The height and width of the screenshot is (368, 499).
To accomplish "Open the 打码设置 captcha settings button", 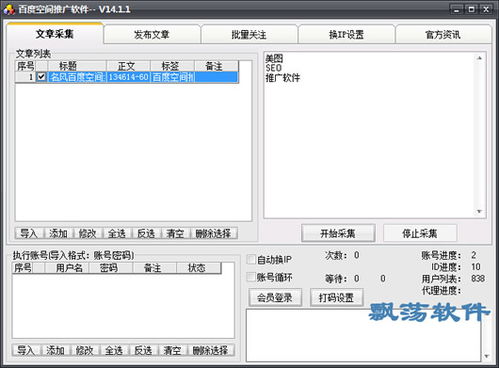I will click(337, 297).
